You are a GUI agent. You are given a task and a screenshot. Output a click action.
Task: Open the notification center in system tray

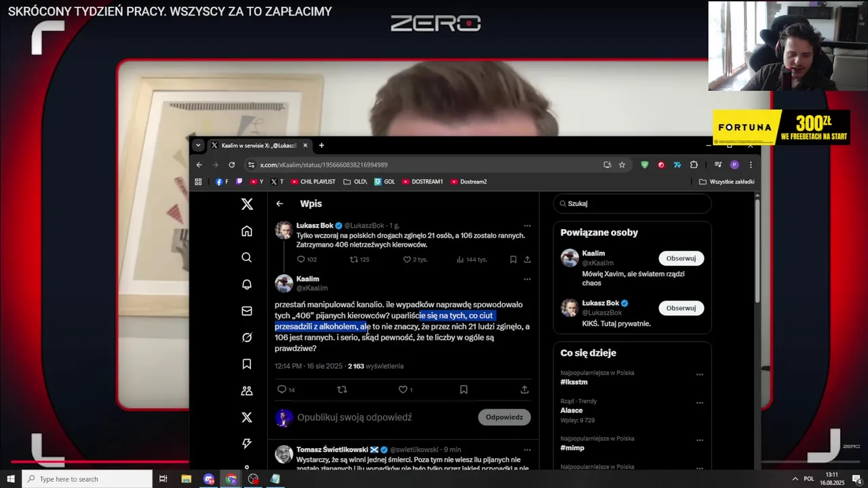(857, 479)
